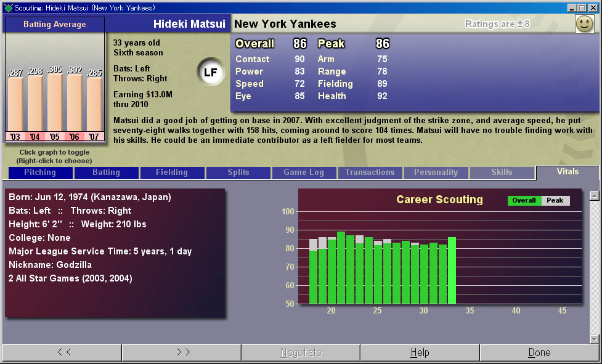Click the Contact rating value 90

tap(300, 59)
